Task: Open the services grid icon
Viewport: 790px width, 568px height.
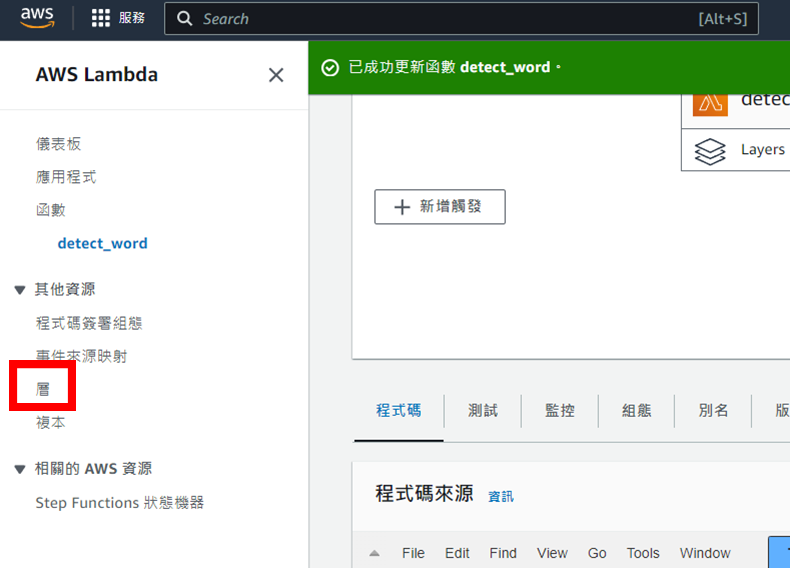Action: pos(101,18)
